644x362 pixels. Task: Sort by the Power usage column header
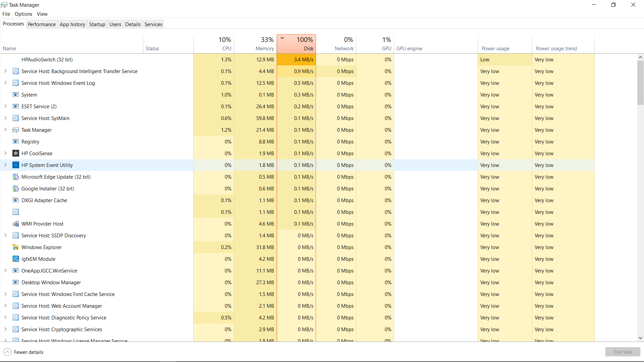505,44
